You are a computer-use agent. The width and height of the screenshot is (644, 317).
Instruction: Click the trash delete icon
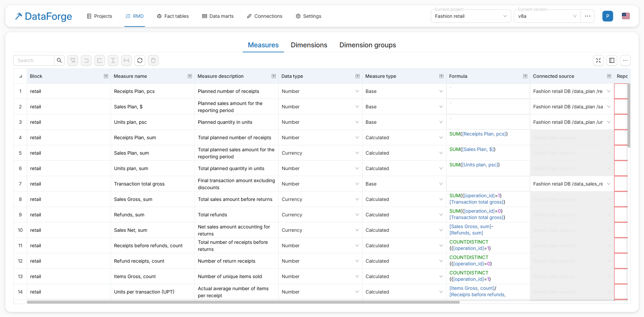pos(153,60)
